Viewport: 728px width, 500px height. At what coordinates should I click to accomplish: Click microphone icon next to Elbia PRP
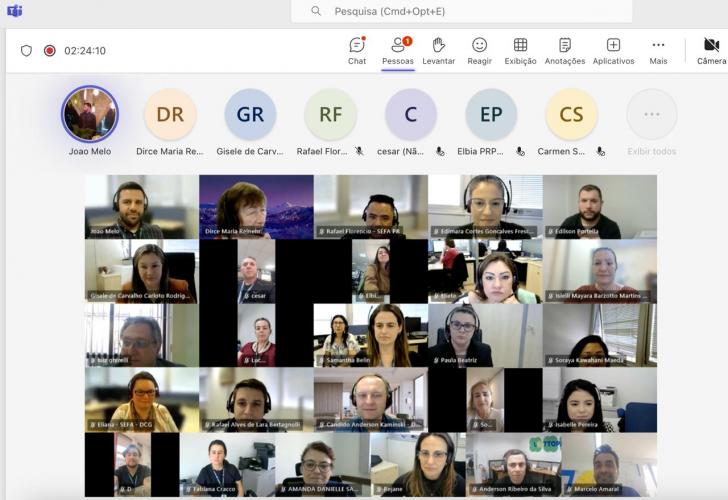pyautogui.click(x=520, y=152)
